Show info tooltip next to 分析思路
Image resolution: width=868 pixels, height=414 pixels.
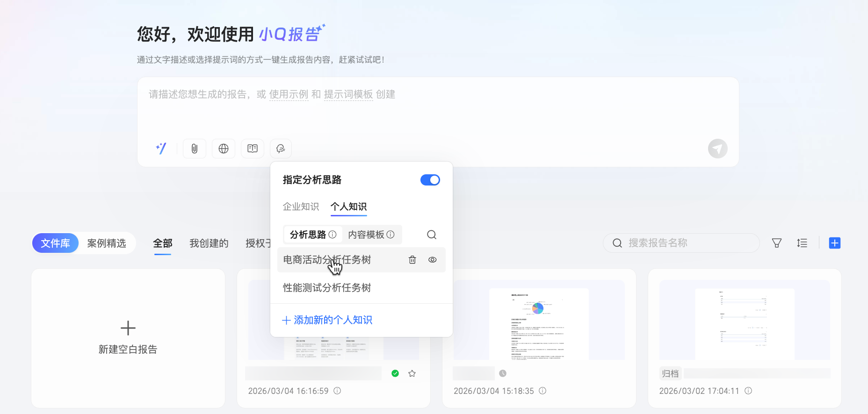333,235
